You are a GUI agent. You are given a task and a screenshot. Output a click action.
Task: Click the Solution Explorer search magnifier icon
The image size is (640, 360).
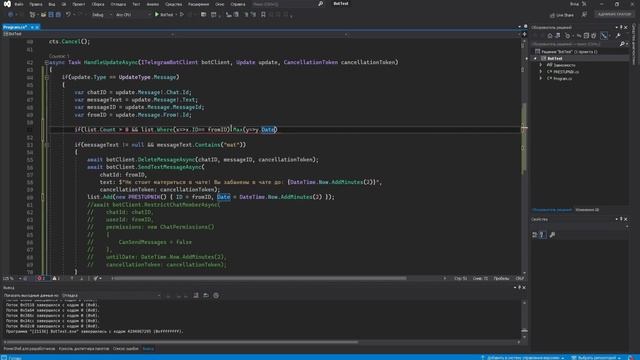coord(622,44)
